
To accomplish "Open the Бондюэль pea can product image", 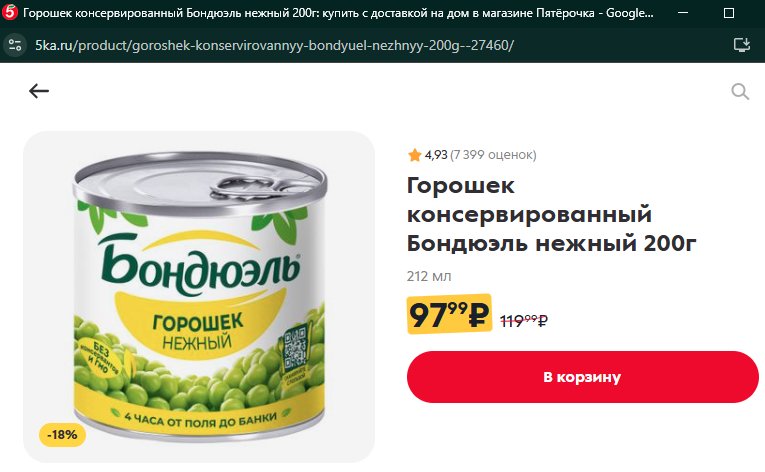I will (x=199, y=297).
